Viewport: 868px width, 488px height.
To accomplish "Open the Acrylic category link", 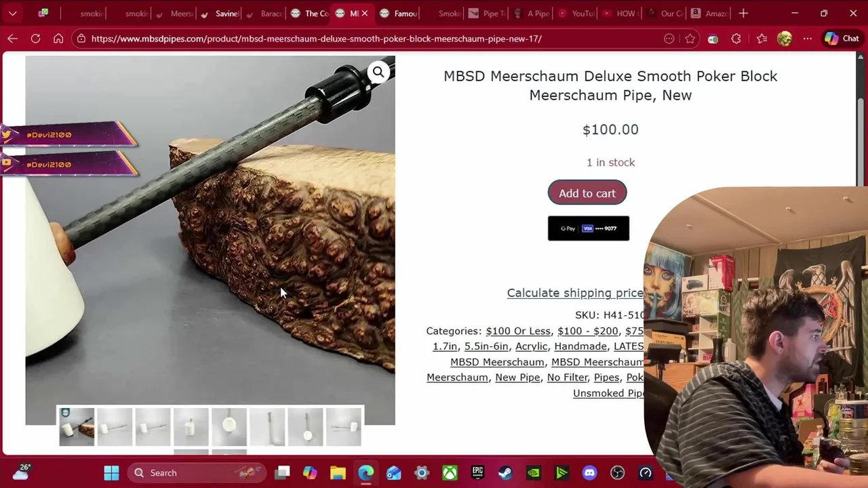I will 531,346.
